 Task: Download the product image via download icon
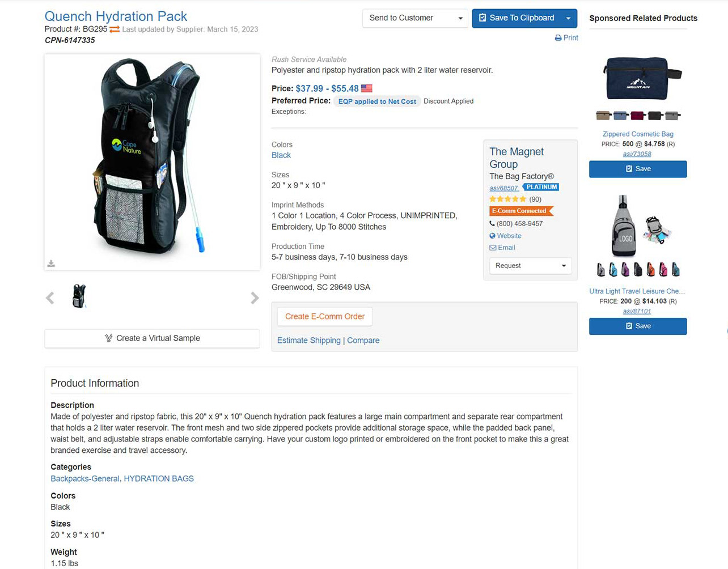(x=51, y=264)
